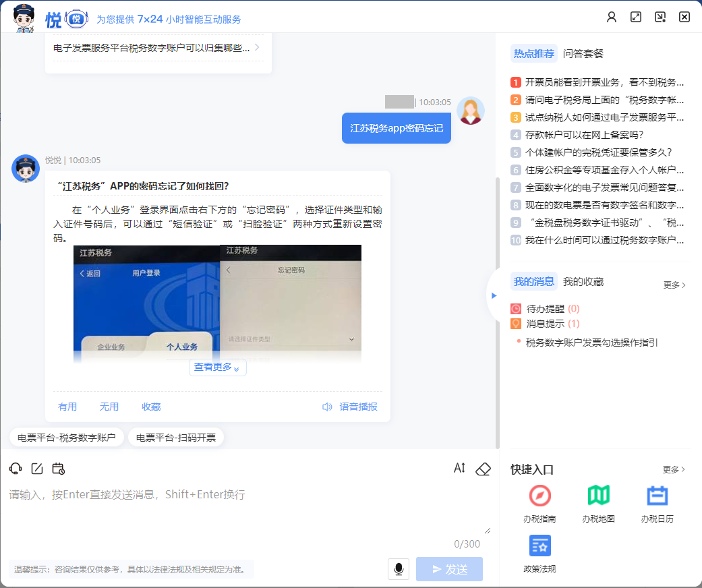
Task: Open hot question 8 about 数电票数字签名
Action: (x=597, y=205)
